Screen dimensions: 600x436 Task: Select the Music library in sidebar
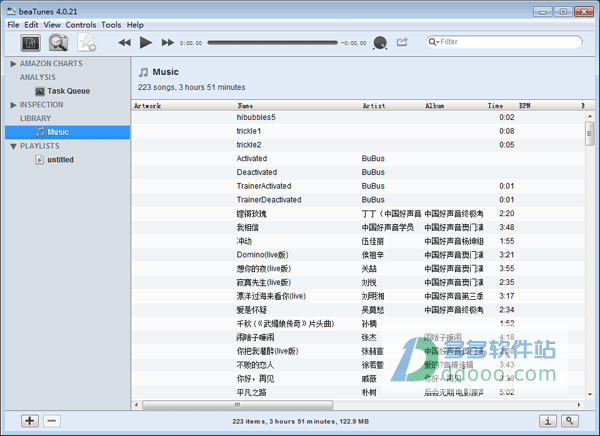tap(68, 132)
